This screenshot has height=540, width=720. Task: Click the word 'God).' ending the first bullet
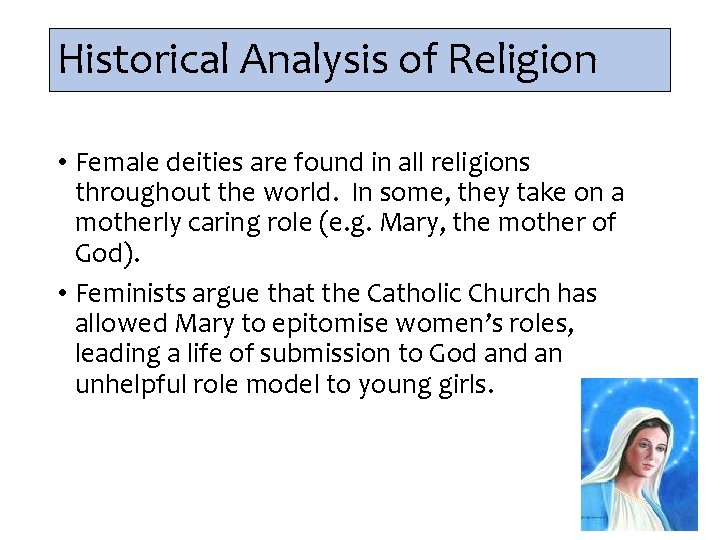pyautogui.click(x=107, y=253)
